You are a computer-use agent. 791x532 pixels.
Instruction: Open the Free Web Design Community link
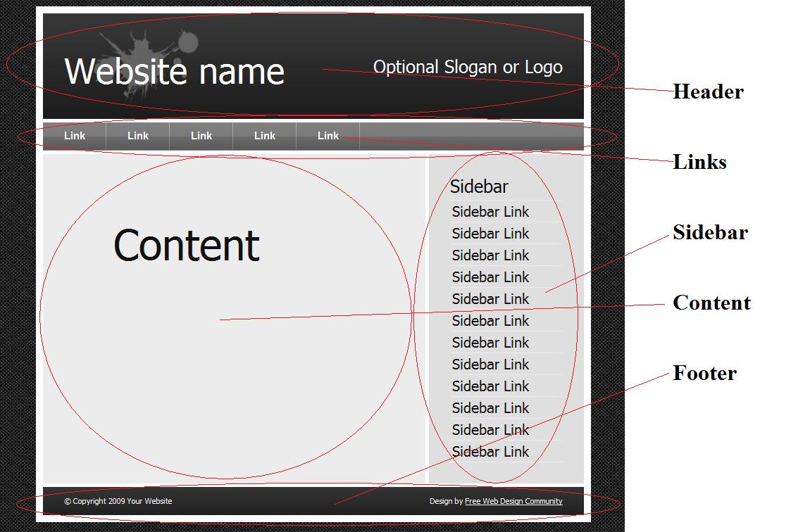(x=513, y=502)
